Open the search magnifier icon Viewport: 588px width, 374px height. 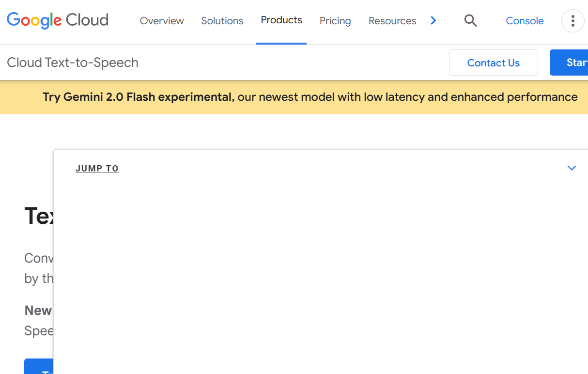(x=470, y=20)
